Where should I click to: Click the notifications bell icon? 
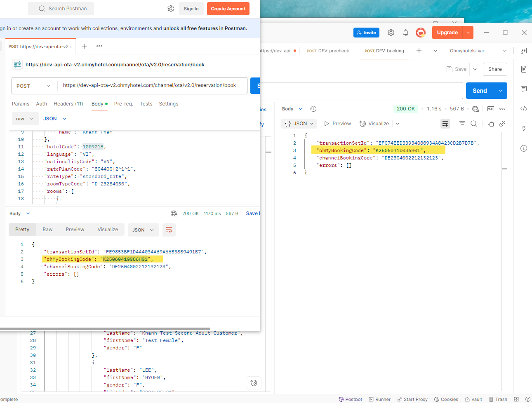pyautogui.click(x=405, y=33)
